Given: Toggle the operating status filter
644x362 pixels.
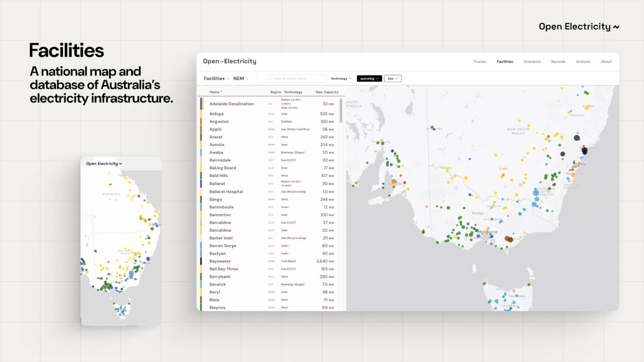Looking at the screenshot, I should pos(369,78).
